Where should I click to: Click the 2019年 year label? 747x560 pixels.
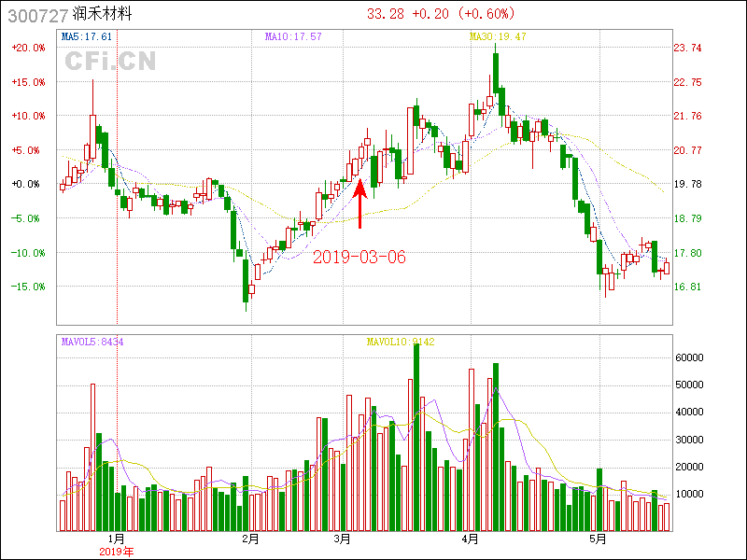tap(117, 552)
